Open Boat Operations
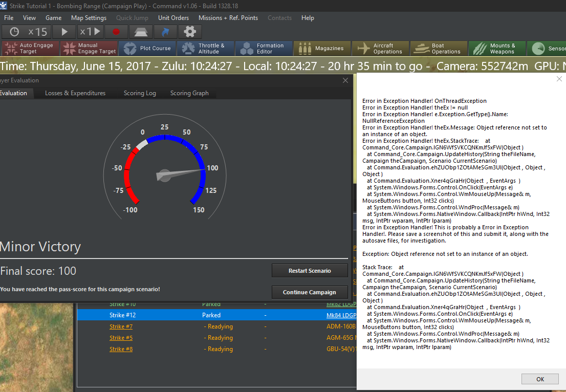 click(x=439, y=49)
